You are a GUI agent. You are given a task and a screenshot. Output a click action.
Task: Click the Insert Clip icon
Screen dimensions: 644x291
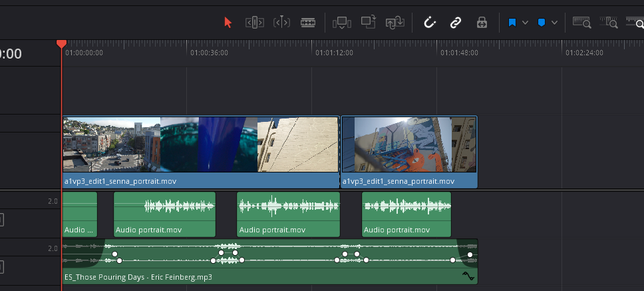tap(342, 23)
